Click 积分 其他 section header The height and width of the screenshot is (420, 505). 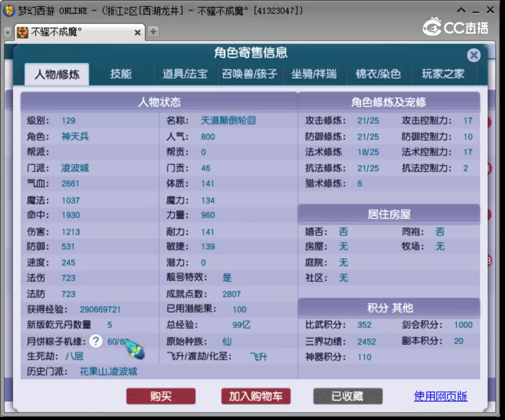click(390, 308)
